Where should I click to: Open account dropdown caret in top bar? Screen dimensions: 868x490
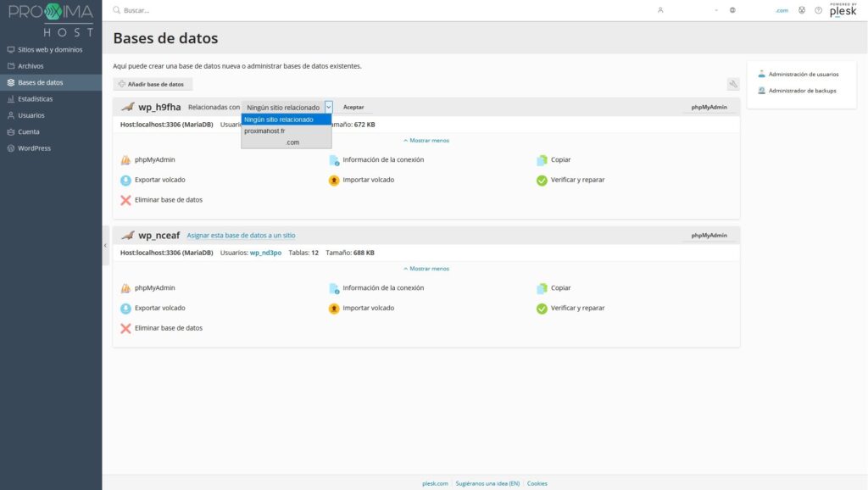(x=715, y=10)
